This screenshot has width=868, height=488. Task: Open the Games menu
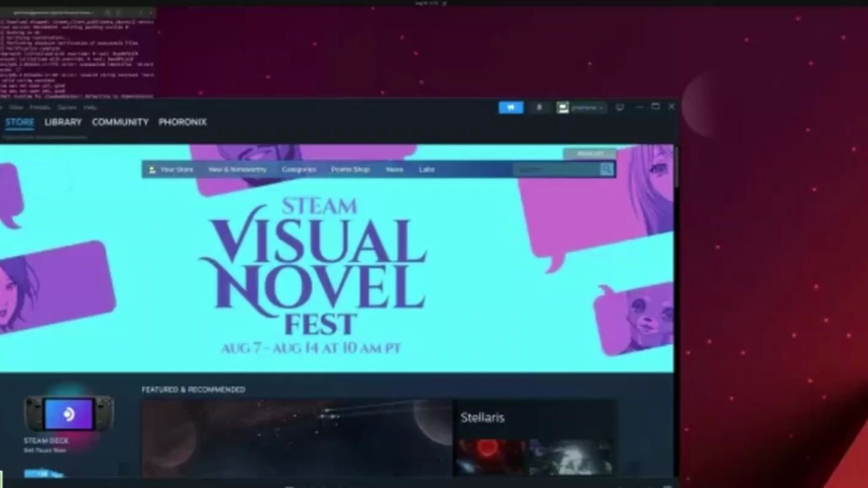coord(67,108)
